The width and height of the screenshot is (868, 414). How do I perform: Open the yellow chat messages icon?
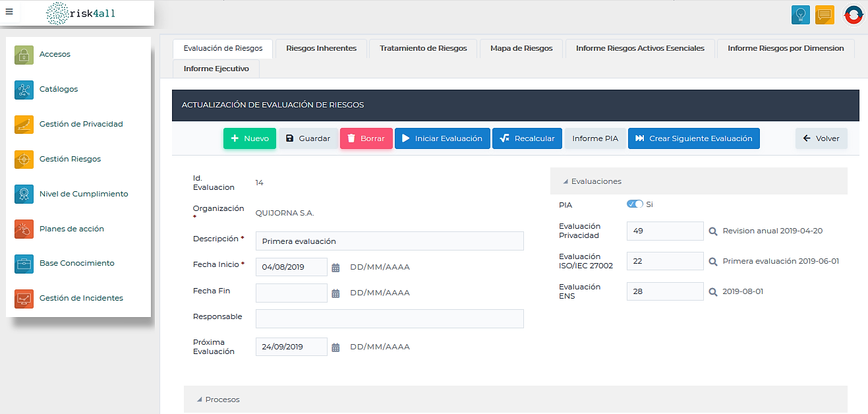tap(825, 15)
